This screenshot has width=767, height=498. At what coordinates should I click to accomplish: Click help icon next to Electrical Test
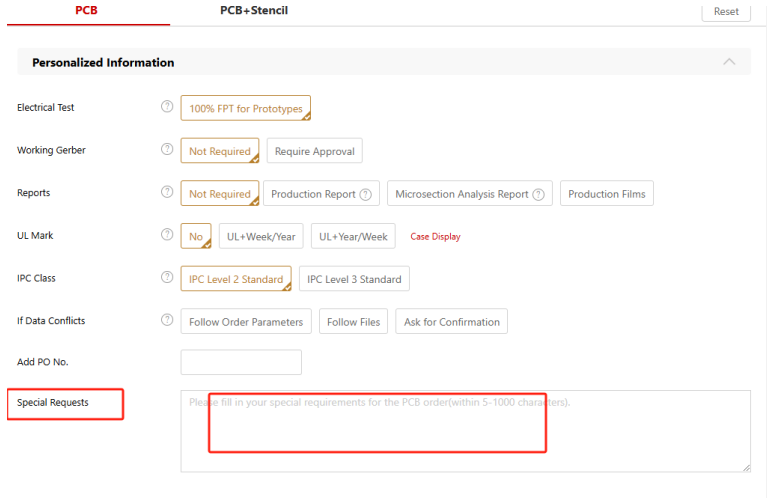pyautogui.click(x=167, y=108)
